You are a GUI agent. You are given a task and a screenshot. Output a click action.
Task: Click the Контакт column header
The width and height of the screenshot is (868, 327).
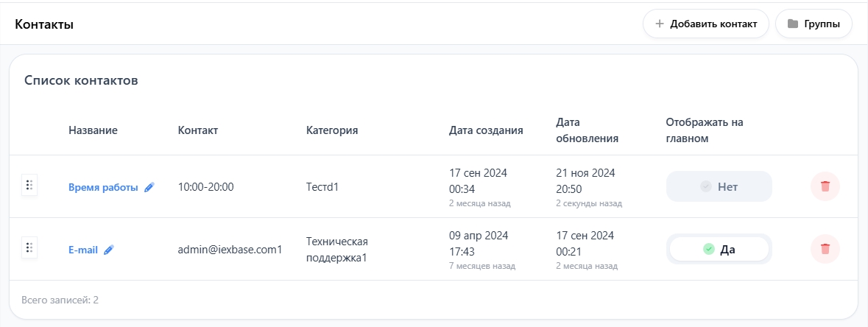[197, 130]
